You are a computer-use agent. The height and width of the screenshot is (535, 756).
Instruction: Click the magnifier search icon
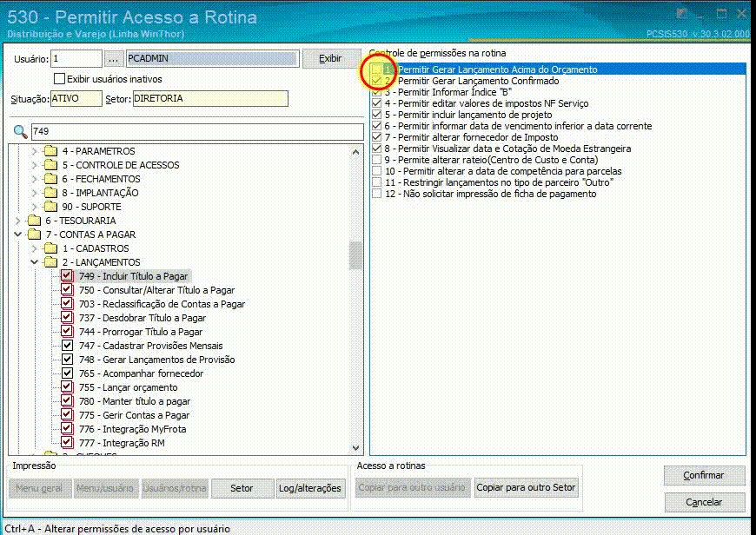[20, 132]
